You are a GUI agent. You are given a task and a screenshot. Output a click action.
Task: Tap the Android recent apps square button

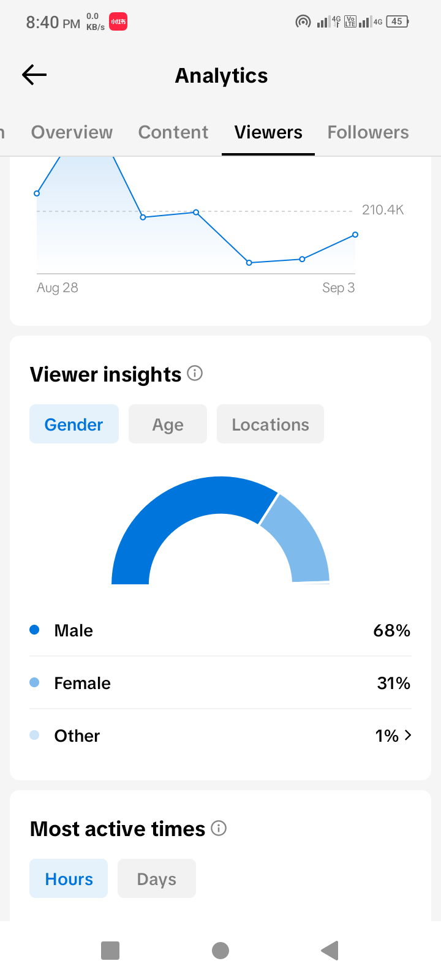point(110,951)
